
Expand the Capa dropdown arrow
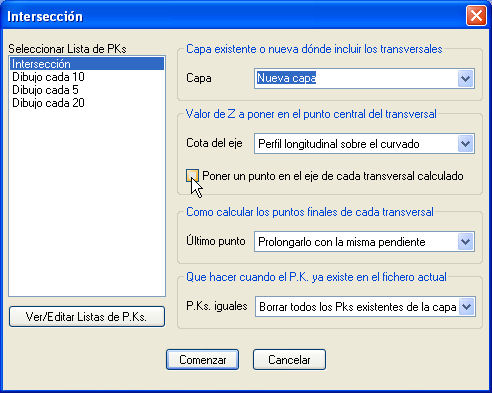[x=465, y=79]
